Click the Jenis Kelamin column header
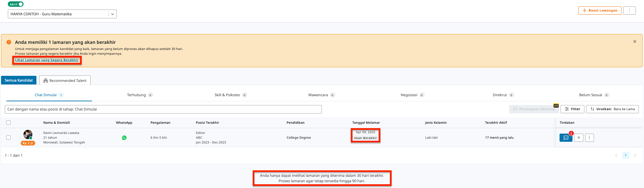Image resolution: width=644 pixels, height=188 pixels. (x=436, y=123)
